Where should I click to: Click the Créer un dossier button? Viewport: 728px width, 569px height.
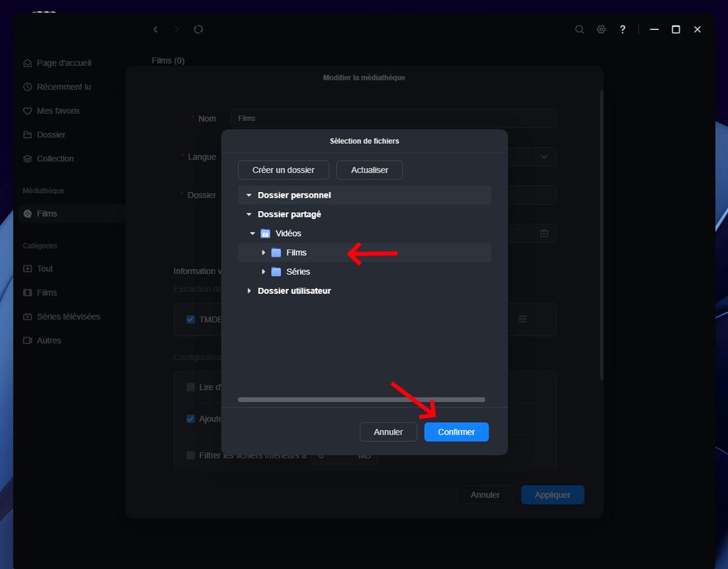(283, 170)
